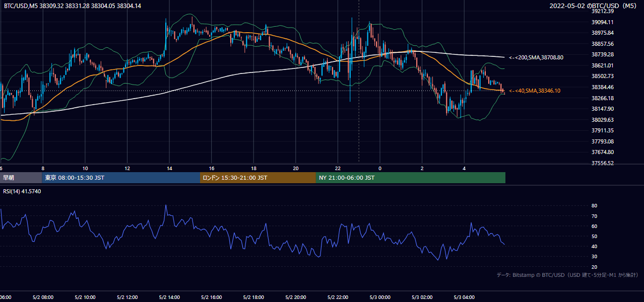Click the 37674.80 price axis label
The height and width of the screenshot is (302, 644).
603,152
